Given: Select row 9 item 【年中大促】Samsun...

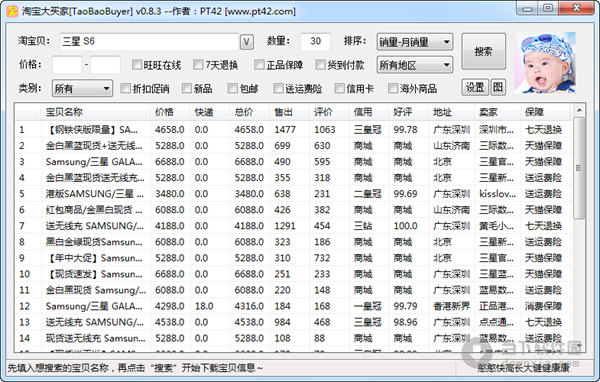Looking at the screenshot, I should (x=94, y=258).
